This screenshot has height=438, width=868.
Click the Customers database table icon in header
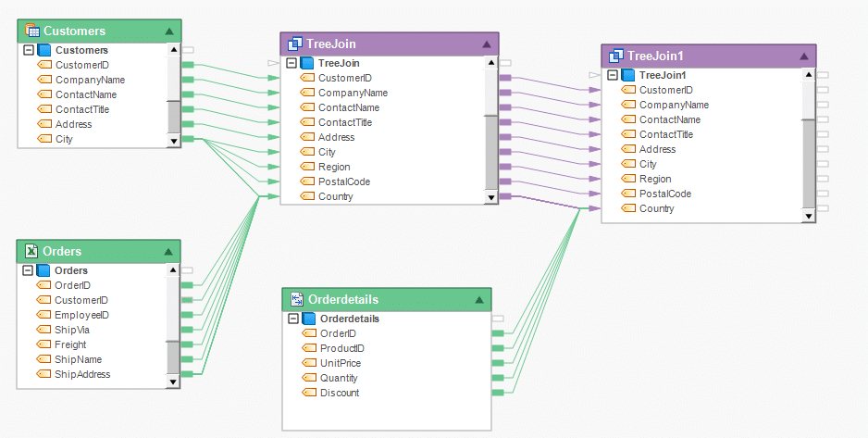click(x=32, y=31)
